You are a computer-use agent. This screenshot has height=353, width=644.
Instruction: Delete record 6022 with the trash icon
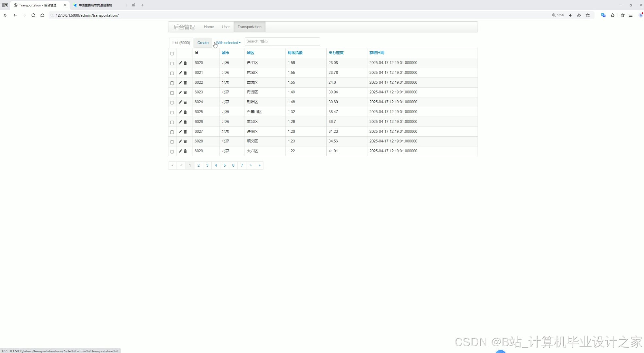(x=185, y=82)
